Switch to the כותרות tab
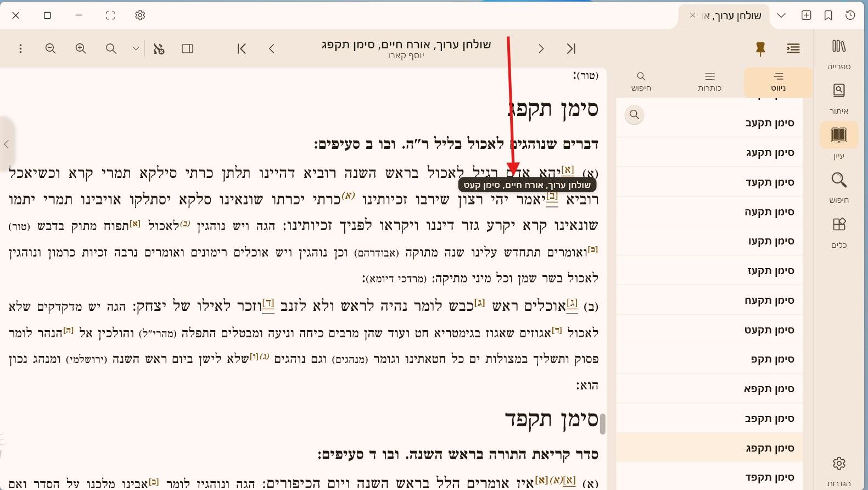Viewport: 868px width, 490px height. point(710,82)
